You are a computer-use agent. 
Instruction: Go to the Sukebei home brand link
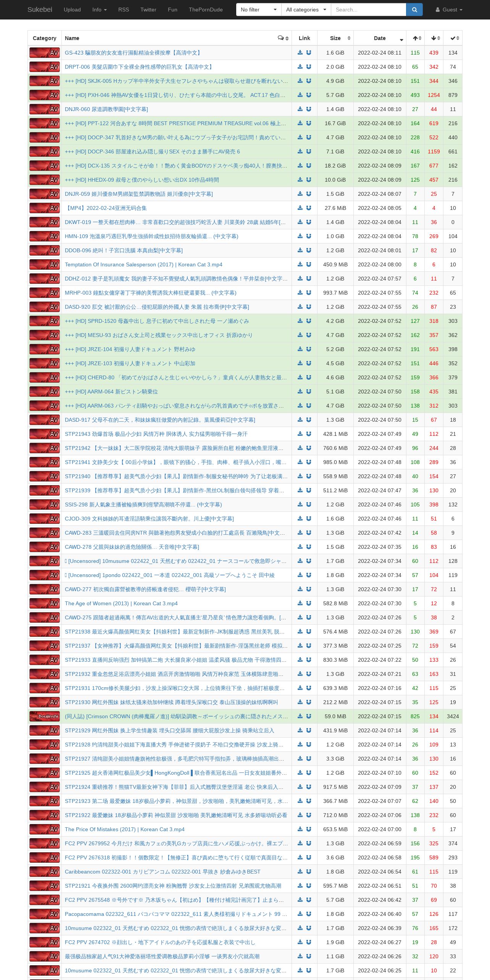40,10
